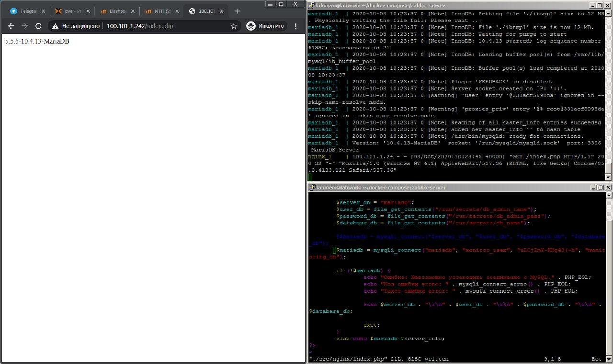The image size is (613, 364).
Task: Close the 100.101 tab
Action: pyautogui.click(x=222, y=11)
